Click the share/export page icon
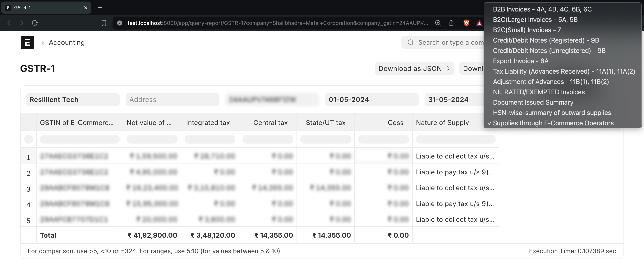Image resolution: width=644 pixels, height=271 pixels. 451,23
